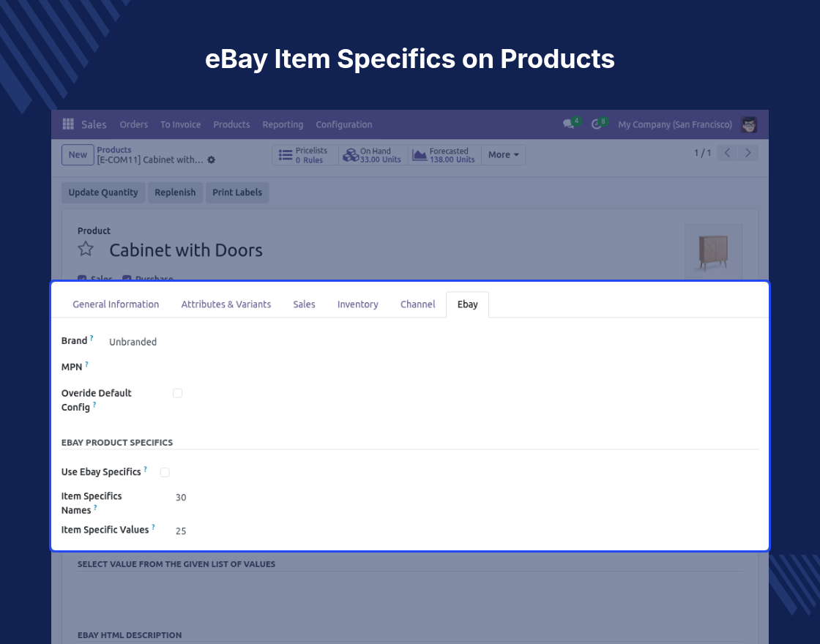Select the Ebay tab
Viewport: 820px width, 644px height.
click(x=468, y=304)
